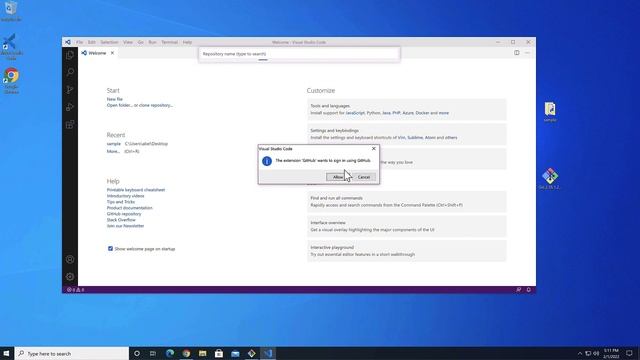Open Product documentation link

(x=129, y=208)
